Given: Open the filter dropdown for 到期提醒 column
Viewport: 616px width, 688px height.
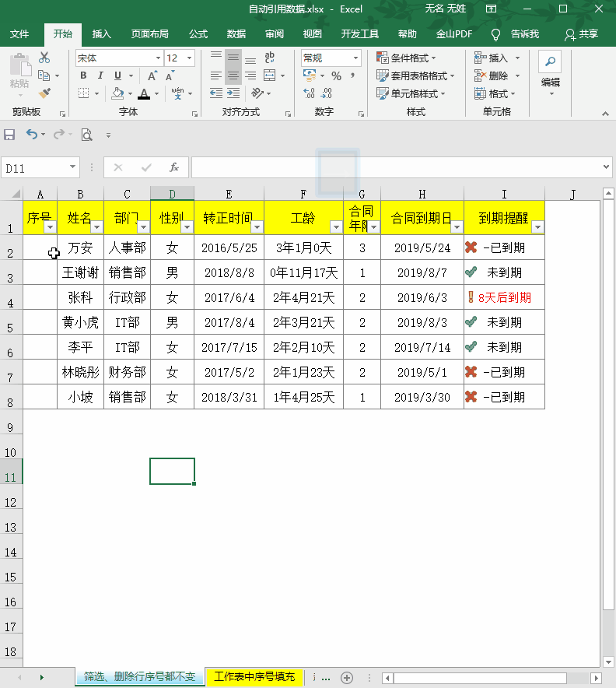Looking at the screenshot, I should point(537,226).
